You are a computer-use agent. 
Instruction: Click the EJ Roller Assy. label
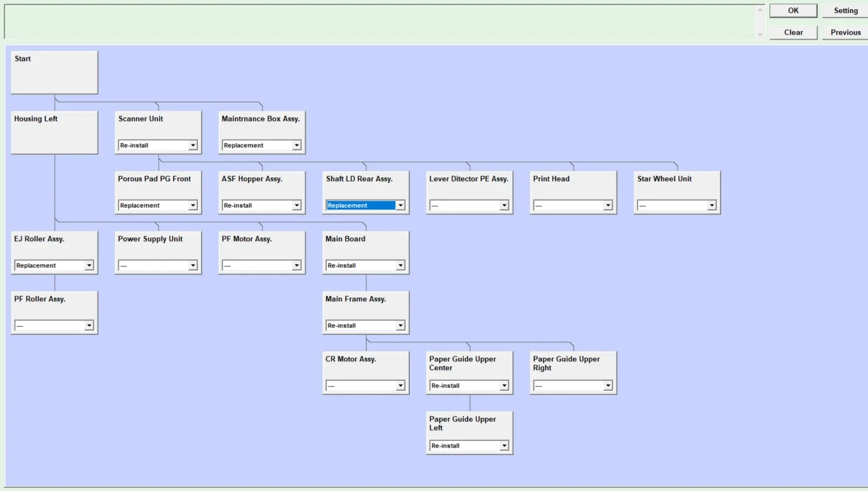coord(39,239)
